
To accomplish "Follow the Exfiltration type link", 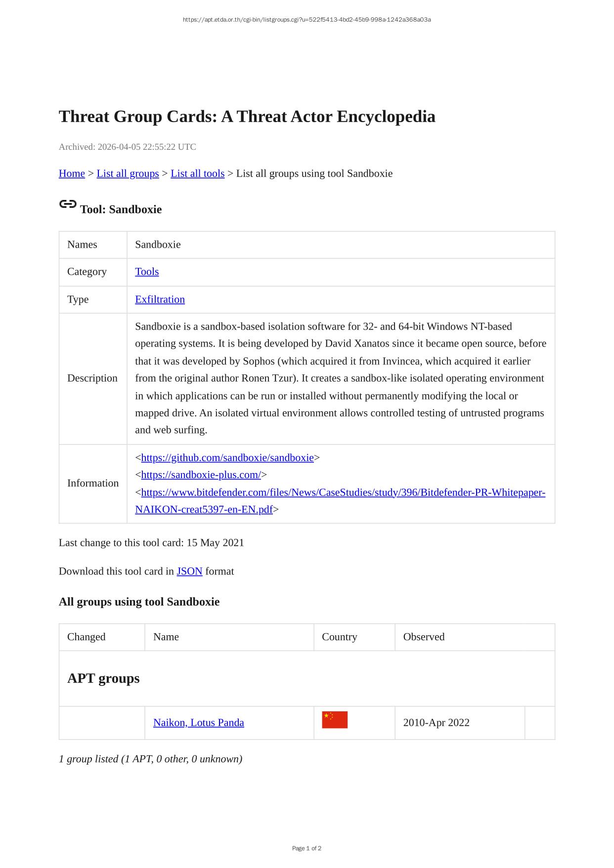I will pos(160,300).
